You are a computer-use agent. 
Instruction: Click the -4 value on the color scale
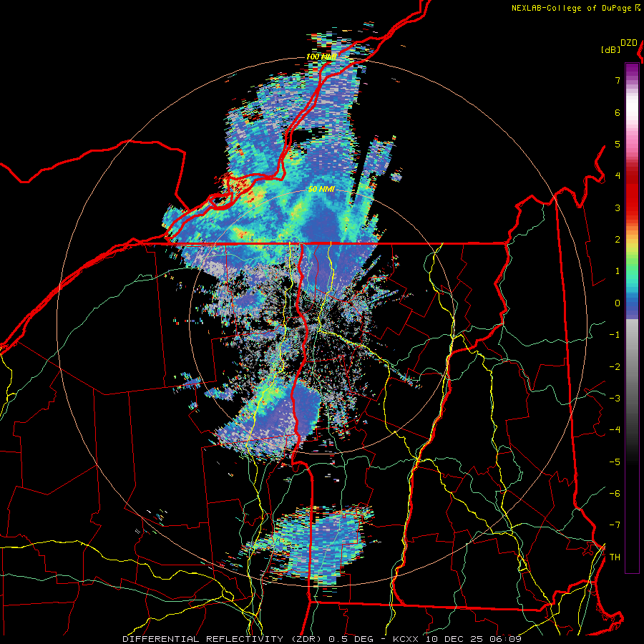[x=615, y=430]
